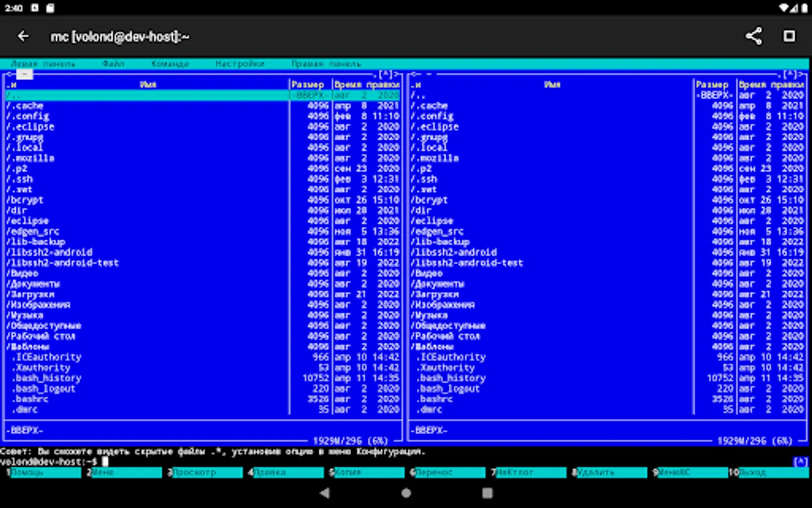Tap the back arrow in the title bar
This screenshot has height=508, width=812.
point(23,37)
